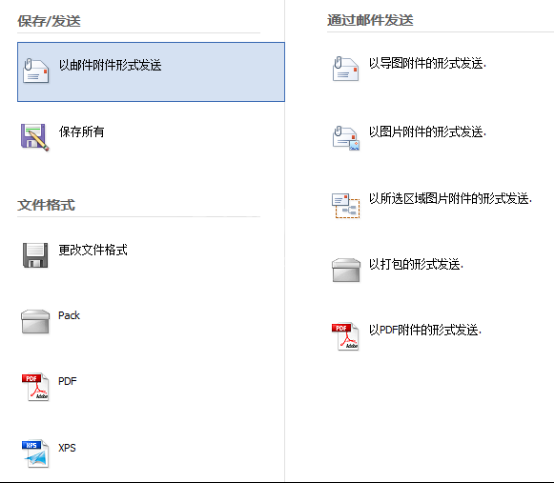This screenshot has height=483, width=554.
Task: Click the gray floppy disk 更改文件格式 icon
Action: 35,255
